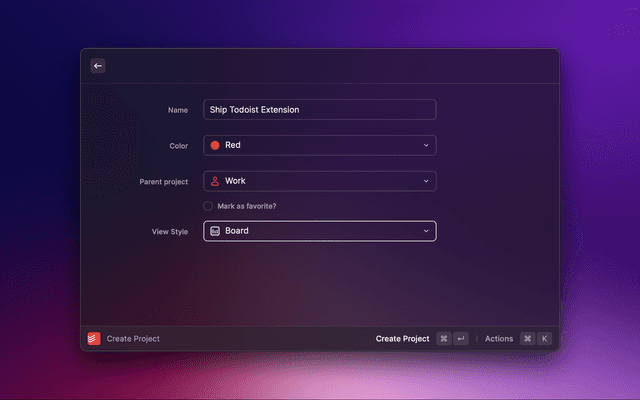640x400 pixels.
Task: Focus the Name field with Ship Todoist Extension
Action: 319,109
